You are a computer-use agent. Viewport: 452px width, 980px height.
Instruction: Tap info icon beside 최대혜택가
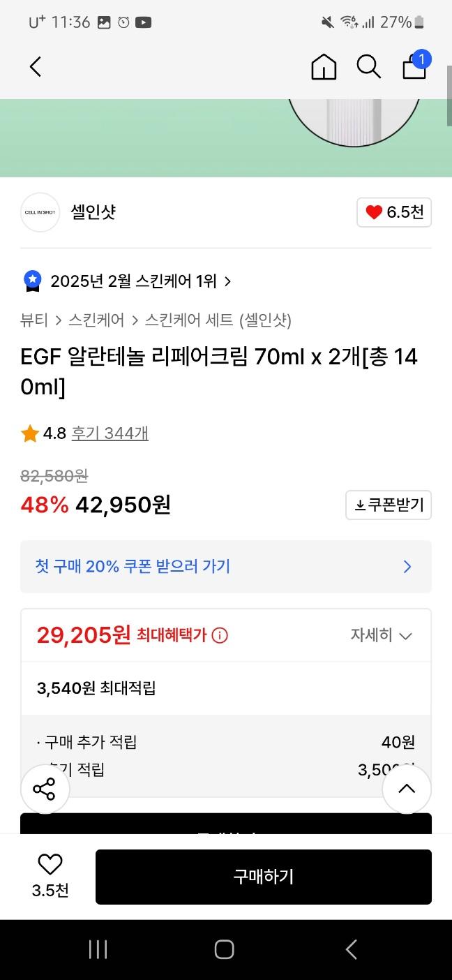pos(220,635)
